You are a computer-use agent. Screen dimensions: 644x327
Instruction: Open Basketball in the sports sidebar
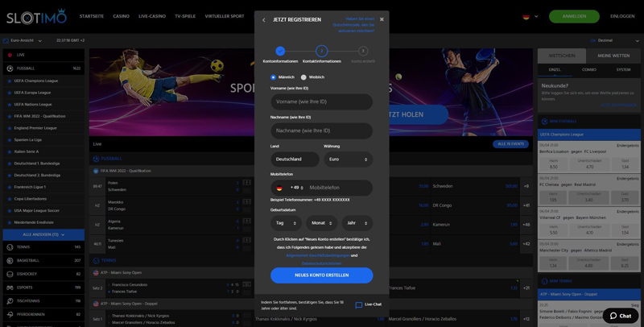coord(43,260)
